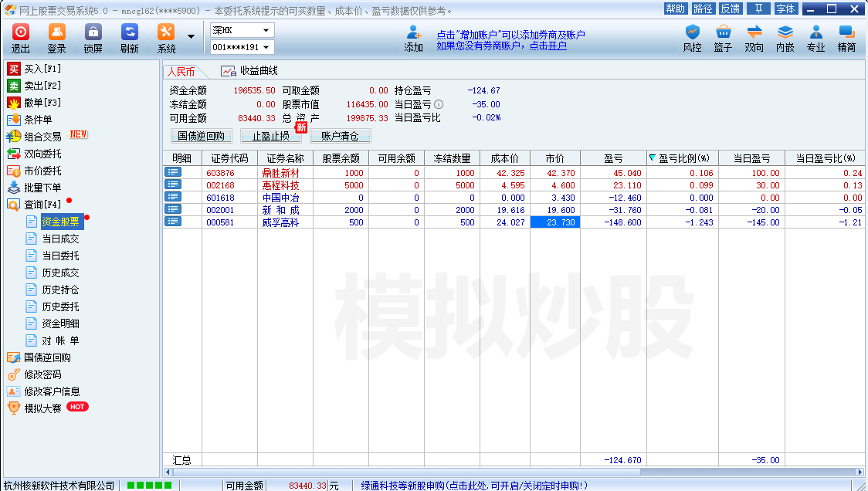Expand the 系统 toolbar dropdown arrow
The height and width of the screenshot is (491, 868).
coord(191,37)
